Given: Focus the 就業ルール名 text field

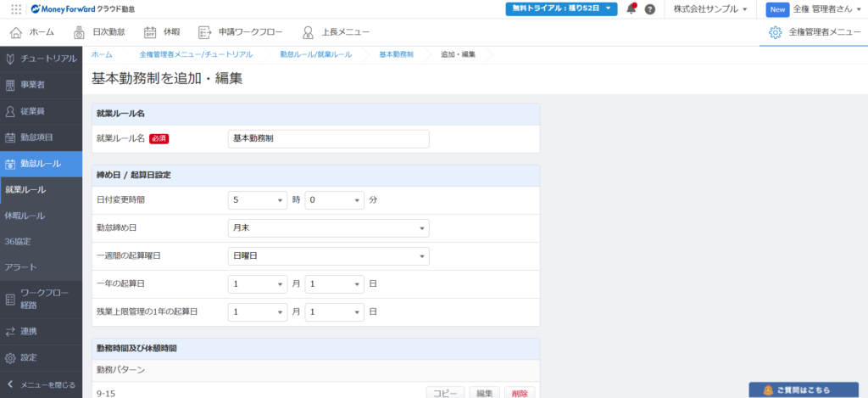Looking at the screenshot, I should tap(328, 139).
